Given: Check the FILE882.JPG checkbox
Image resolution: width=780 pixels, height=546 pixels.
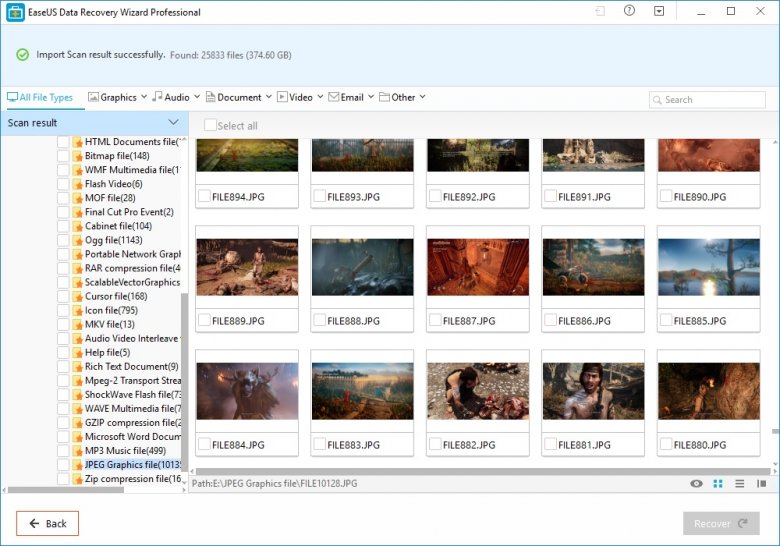Looking at the screenshot, I should (435, 444).
